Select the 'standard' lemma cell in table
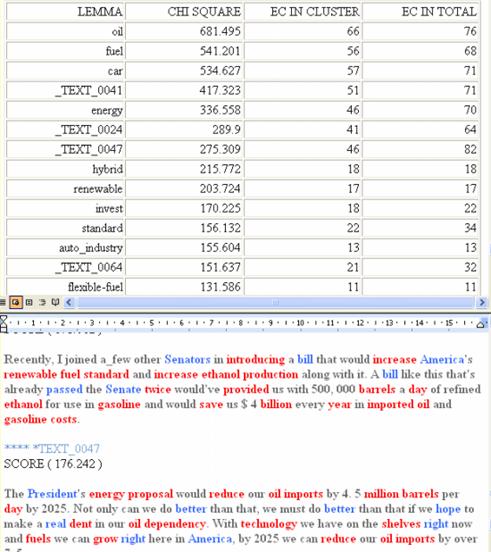 pos(66,228)
